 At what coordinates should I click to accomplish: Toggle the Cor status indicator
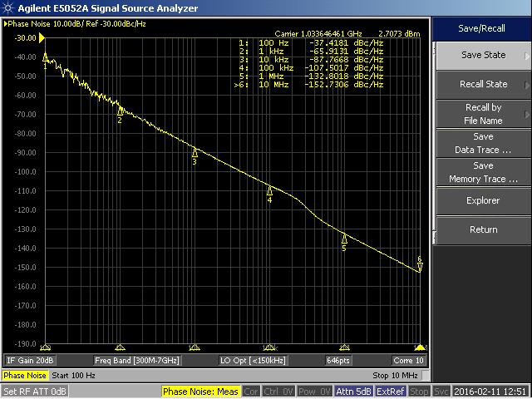point(251,392)
